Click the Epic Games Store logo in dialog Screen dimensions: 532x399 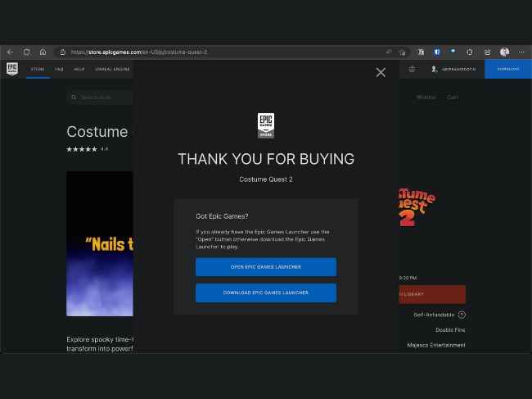coord(266,125)
